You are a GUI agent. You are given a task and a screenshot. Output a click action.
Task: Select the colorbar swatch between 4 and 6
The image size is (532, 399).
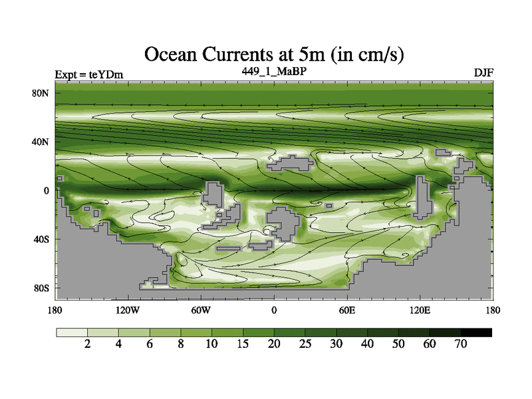tap(134, 332)
